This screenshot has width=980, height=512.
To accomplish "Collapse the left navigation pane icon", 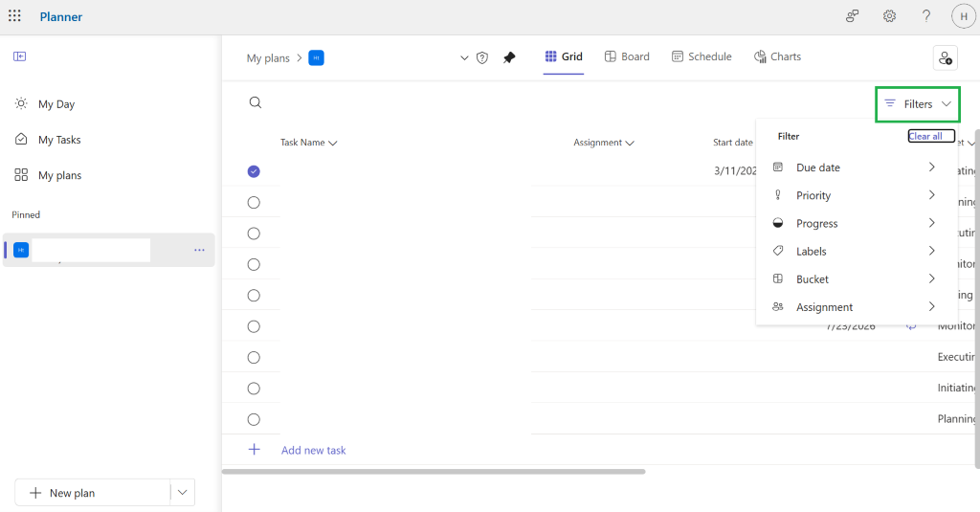I will (19, 56).
